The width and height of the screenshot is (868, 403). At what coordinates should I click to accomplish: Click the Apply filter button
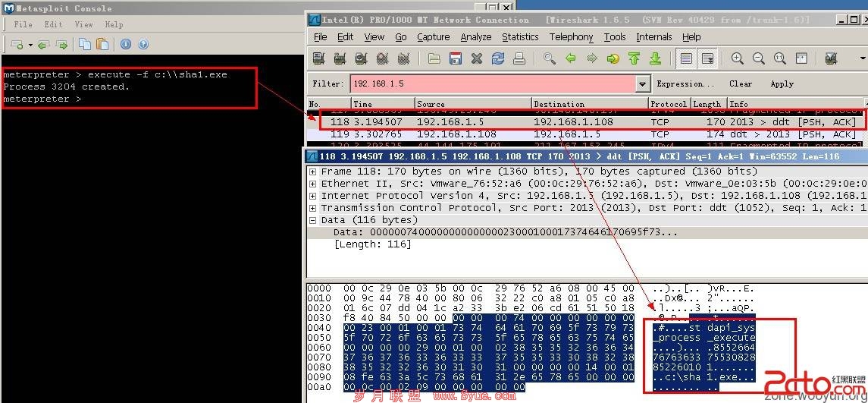coord(782,83)
